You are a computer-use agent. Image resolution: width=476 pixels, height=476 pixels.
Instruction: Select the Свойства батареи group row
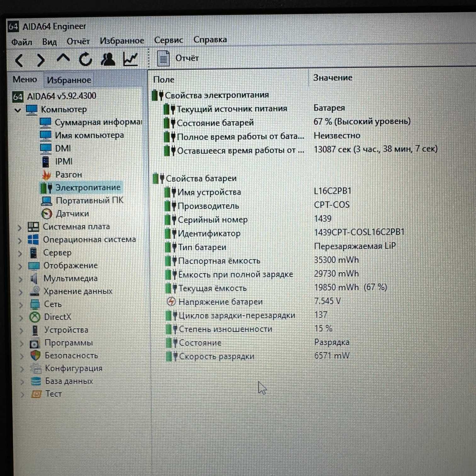click(x=195, y=178)
